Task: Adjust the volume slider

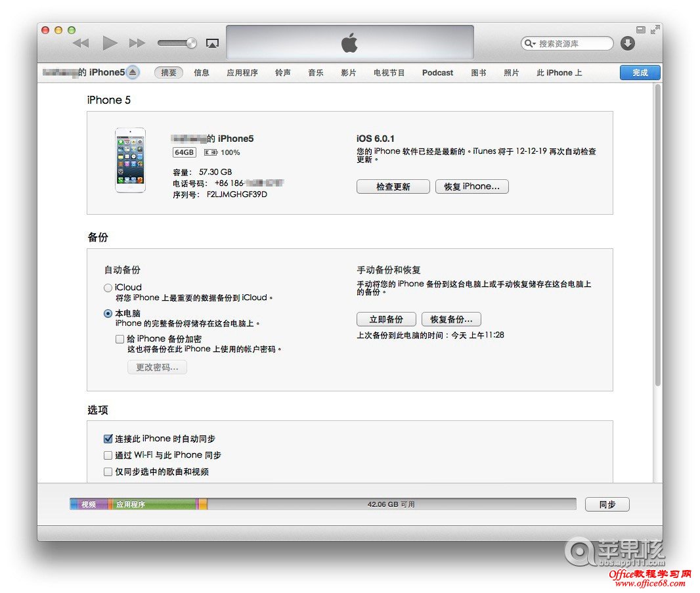Action: click(176, 43)
